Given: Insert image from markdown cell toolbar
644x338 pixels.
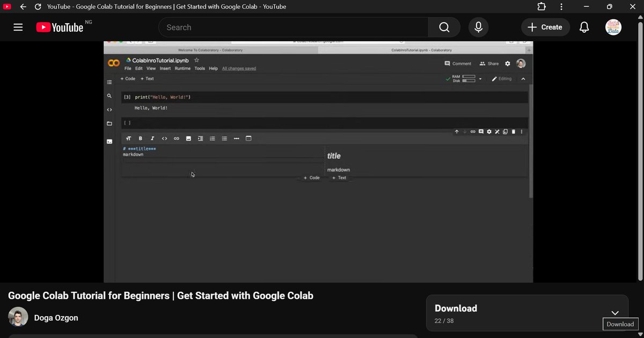Looking at the screenshot, I should pos(188,138).
